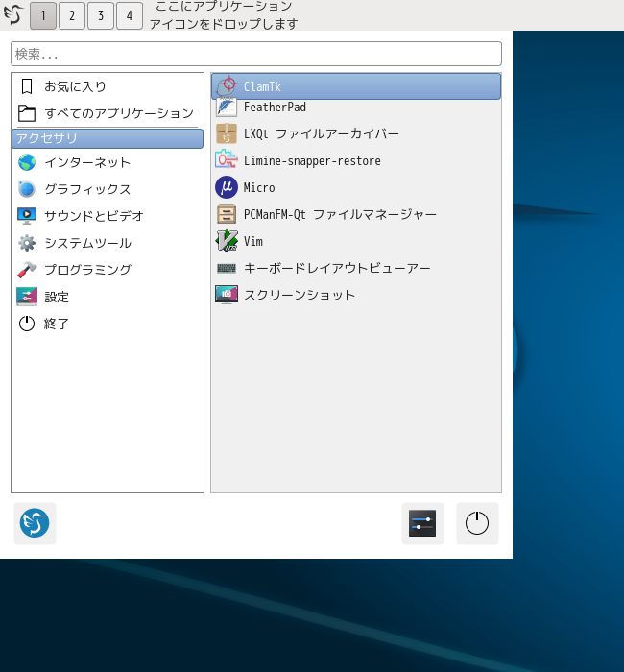Click the グラフィックス blue sphere icon

27,189
